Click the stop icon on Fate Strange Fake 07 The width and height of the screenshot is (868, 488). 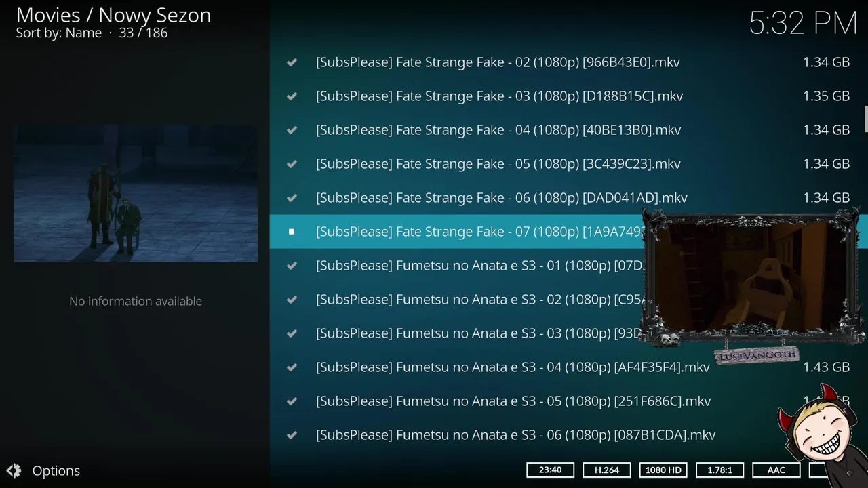click(x=292, y=232)
